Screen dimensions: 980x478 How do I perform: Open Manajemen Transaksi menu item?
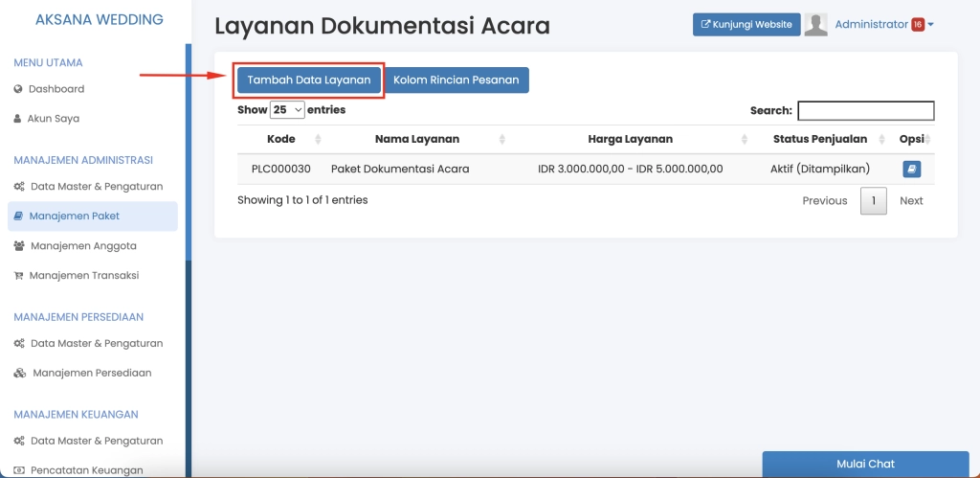click(84, 275)
